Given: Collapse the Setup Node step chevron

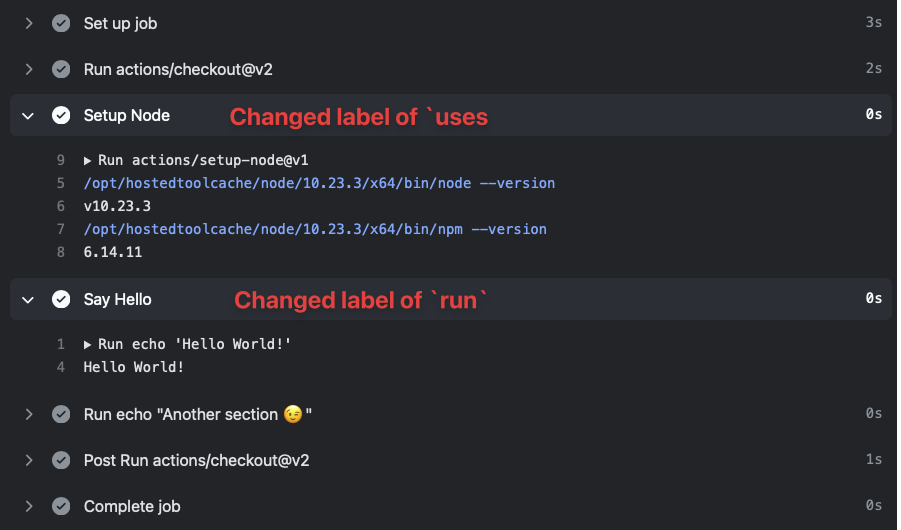Looking at the screenshot, I should pos(29,115).
